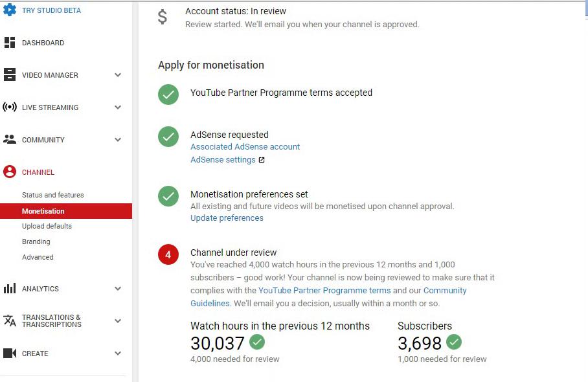Open Status and features page
The width and height of the screenshot is (588, 382).
point(53,195)
